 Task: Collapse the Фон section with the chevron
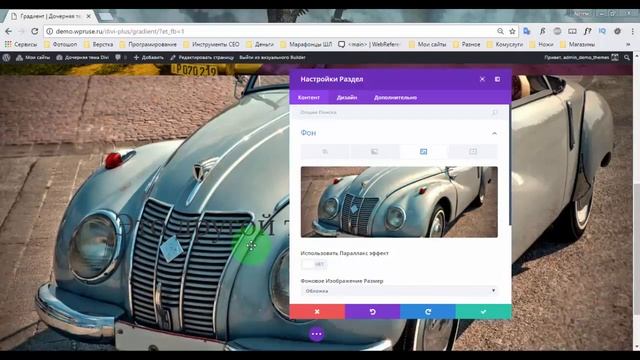coord(494,133)
